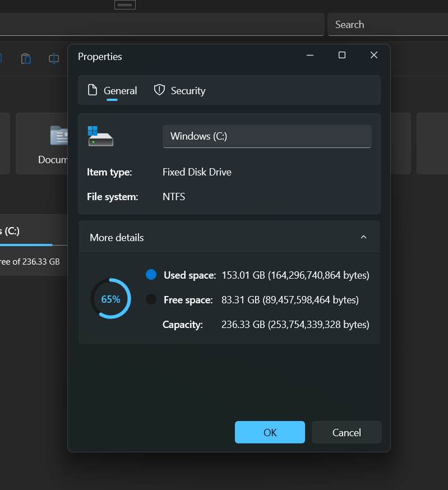The height and width of the screenshot is (490, 448).
Task: Open the Documents folder card behind dialog
Action: pos(41,144)
